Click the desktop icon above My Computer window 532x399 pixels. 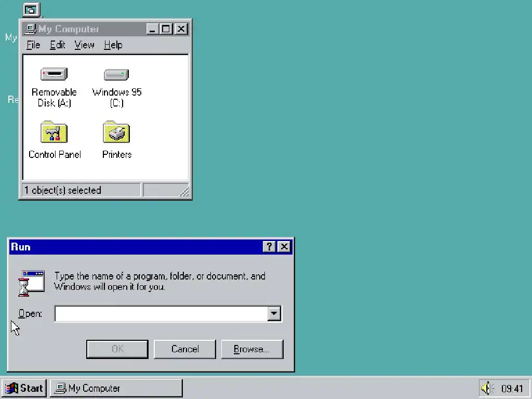[32, 10]
